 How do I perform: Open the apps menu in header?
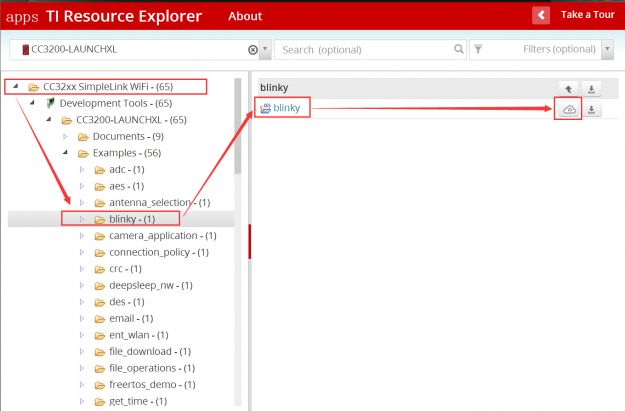(22, 17)
